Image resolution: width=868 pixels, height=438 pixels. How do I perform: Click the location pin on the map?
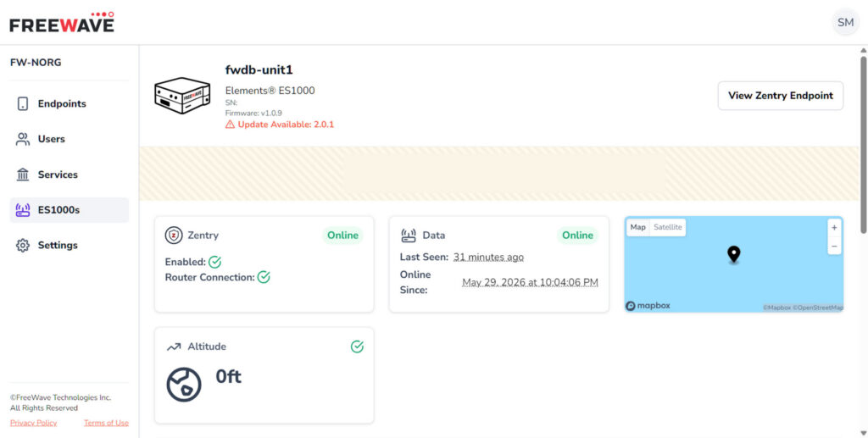(733, 254)
